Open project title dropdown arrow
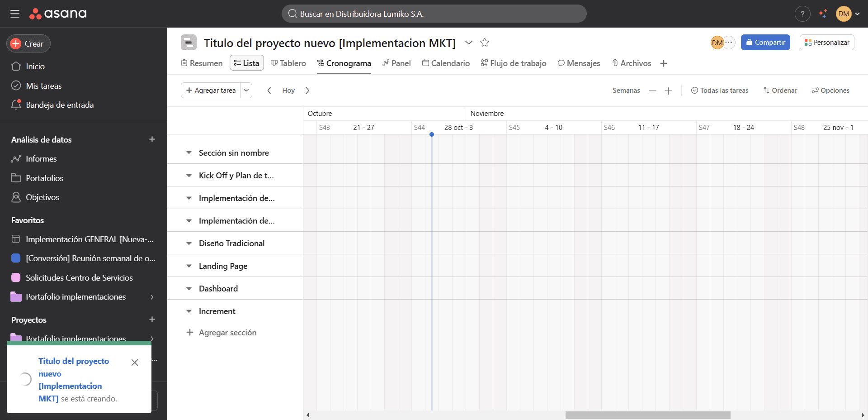The height and width of the screenshot is (420, 868). [x=469, y=43]
